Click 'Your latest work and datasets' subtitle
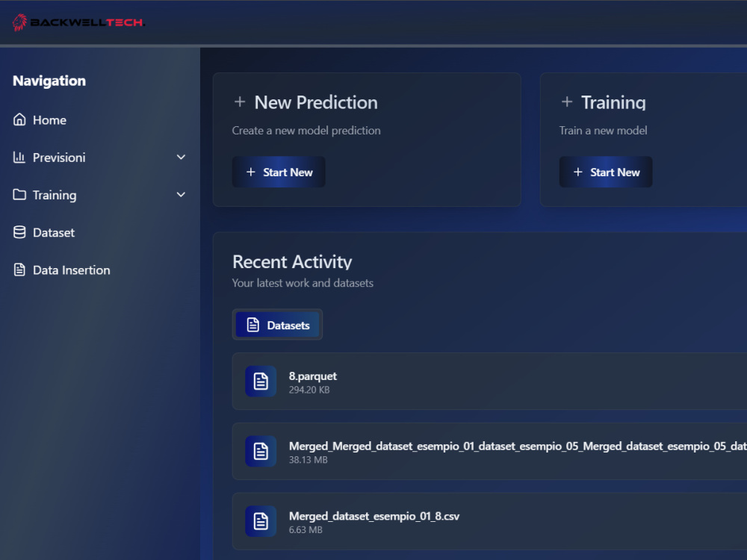This screenshot has width=747, height=560. [303, 283]
